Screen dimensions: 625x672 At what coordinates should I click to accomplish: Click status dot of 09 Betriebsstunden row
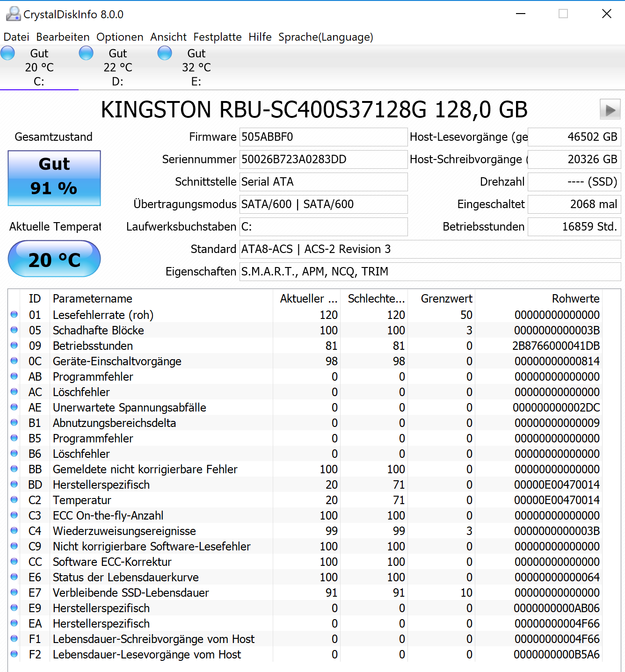[14, 345]
